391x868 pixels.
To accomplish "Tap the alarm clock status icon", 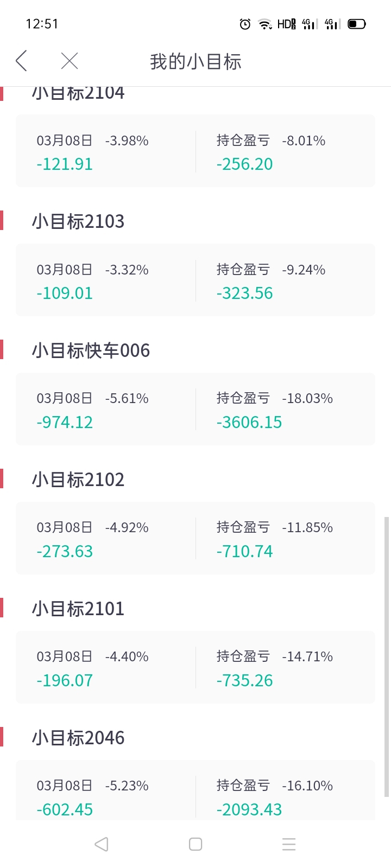I will click(x=245, y=24).
